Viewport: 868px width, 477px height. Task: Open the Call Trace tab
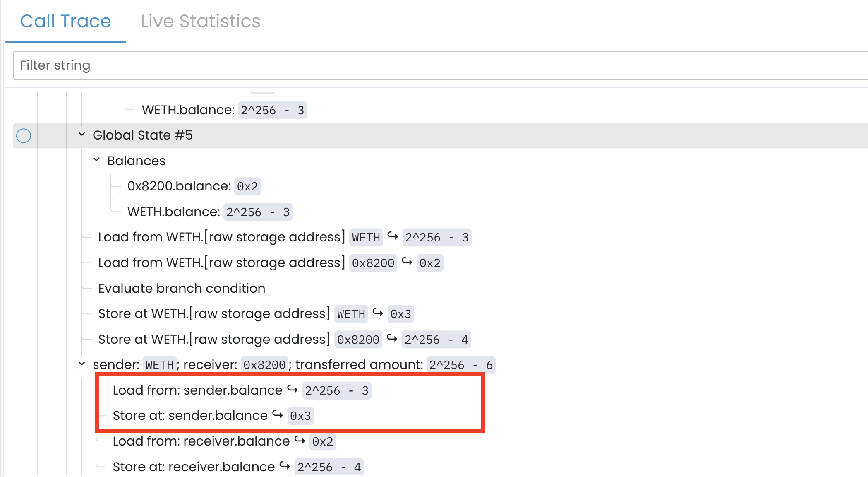point(65,21)
